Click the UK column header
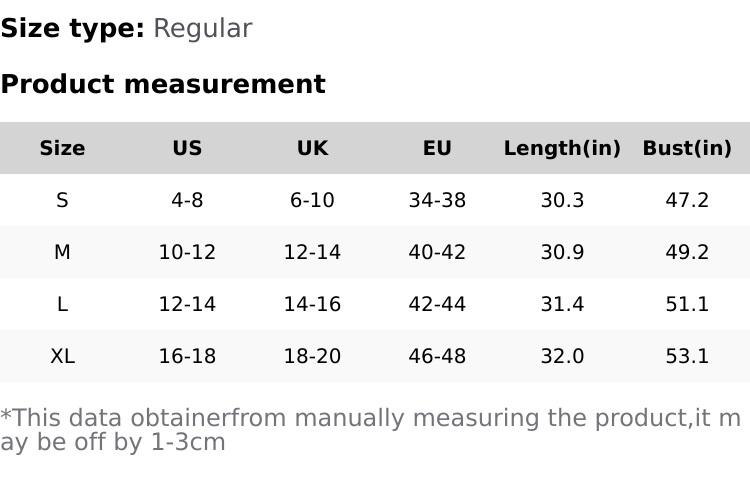The width and height of the screenshot is (750, 478). pos(312,148)
